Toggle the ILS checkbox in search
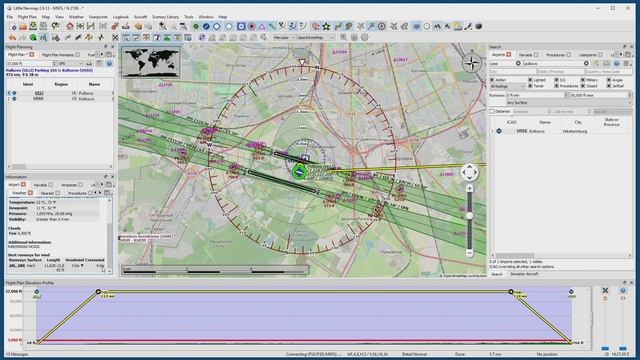This screenshot has height=360, width=640. coord(556,80)
